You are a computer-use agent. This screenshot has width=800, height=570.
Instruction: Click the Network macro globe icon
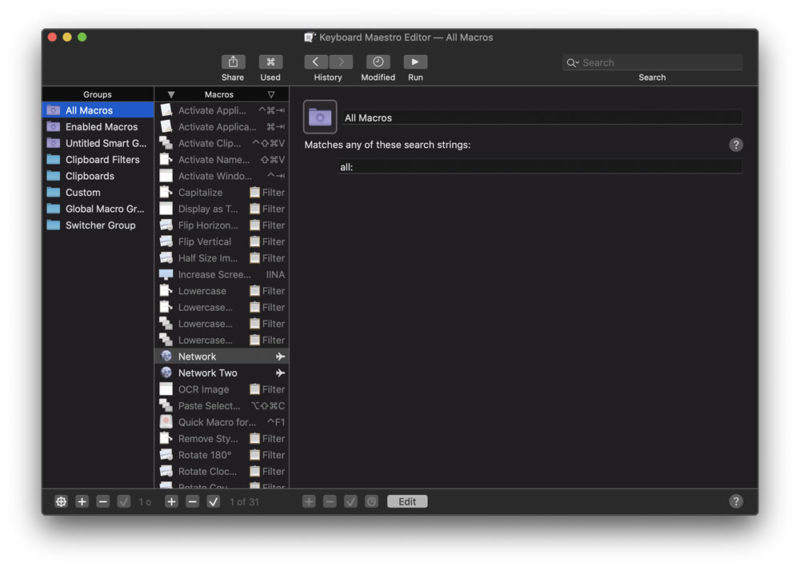coord(166,356)
